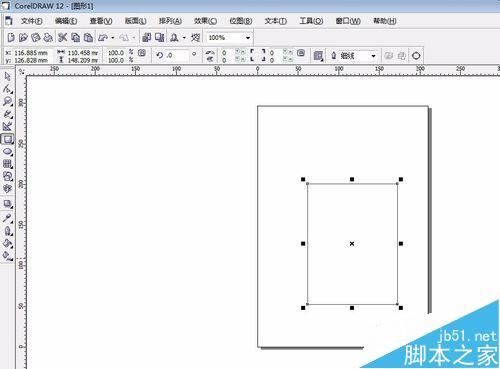Screen dimensions: 500x369
Task: Select the Zoom tool in the toolbox
Action: coord(7,101)
